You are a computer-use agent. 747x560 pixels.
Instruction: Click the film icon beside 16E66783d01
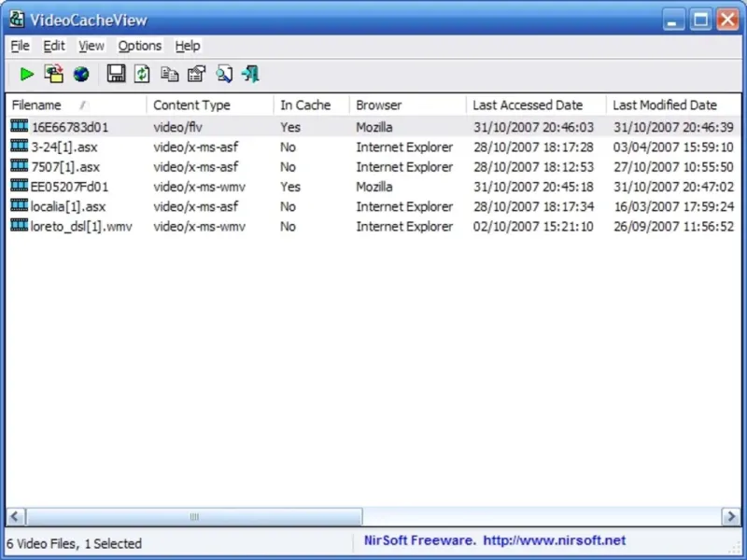pos(19,126)
